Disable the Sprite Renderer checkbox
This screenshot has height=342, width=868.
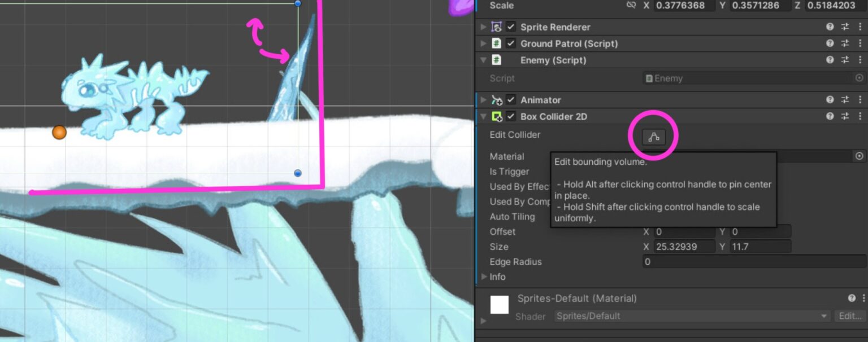click(x=510, y=27)
